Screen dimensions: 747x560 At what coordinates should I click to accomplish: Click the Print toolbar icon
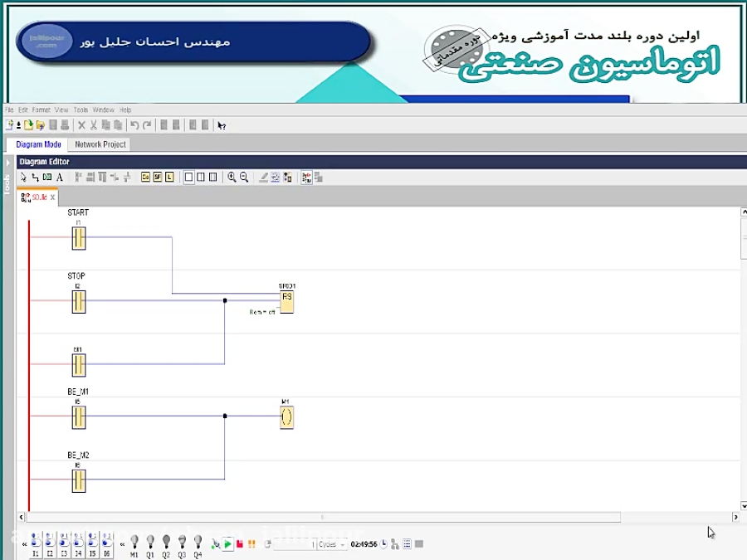pos(66,124)
